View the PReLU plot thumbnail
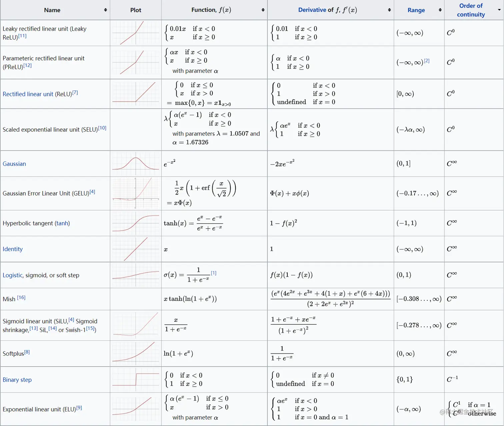Viewport: 504px width, 426px height. [136, 62]
